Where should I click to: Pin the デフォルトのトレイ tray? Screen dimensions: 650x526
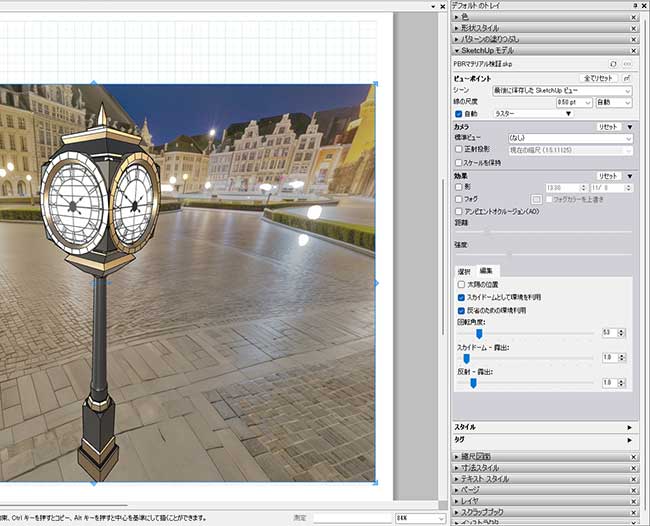pyautogui.click(x=635, y=5)
